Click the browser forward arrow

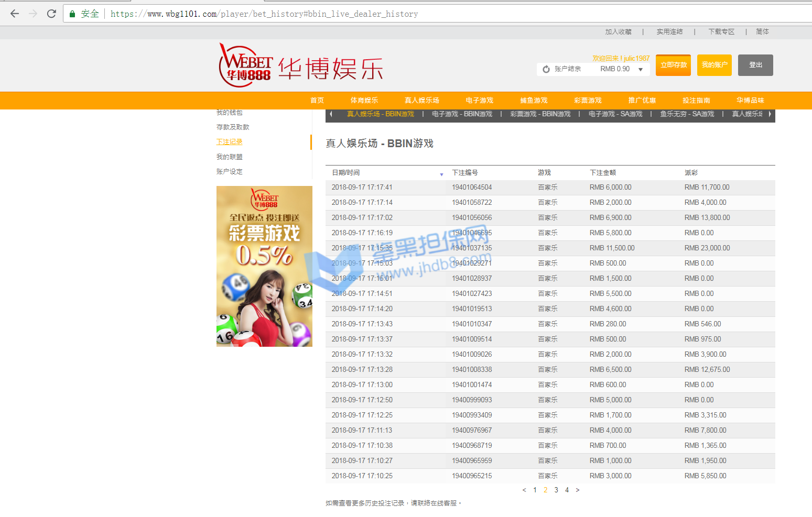click(x=33, y=14)
